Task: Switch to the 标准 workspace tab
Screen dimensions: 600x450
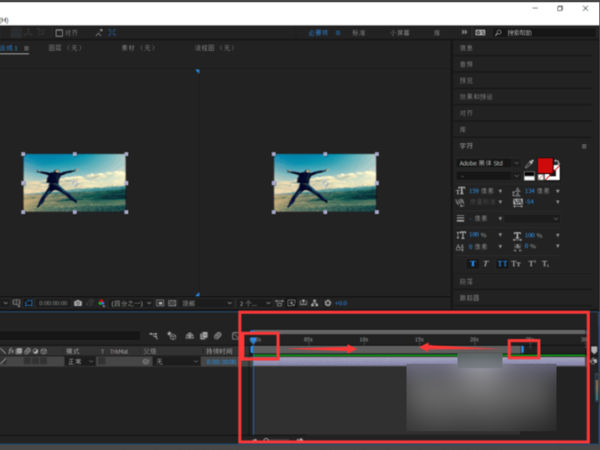Action: (358, 32)
